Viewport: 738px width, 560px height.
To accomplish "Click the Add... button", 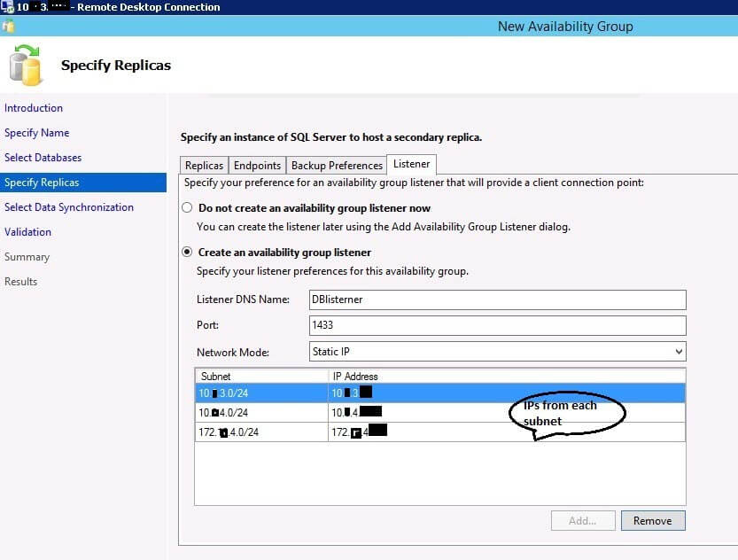I will click(x=582, y=521).
